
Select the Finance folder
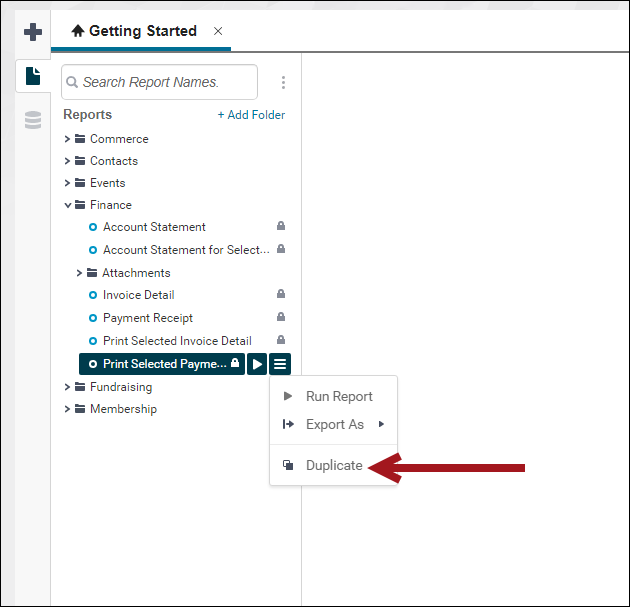point(110,205)
